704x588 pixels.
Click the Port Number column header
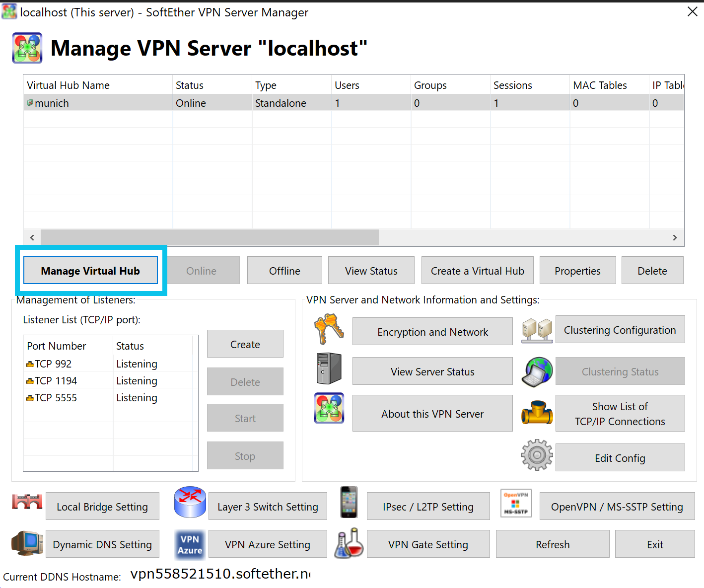[x=68, y=346]
